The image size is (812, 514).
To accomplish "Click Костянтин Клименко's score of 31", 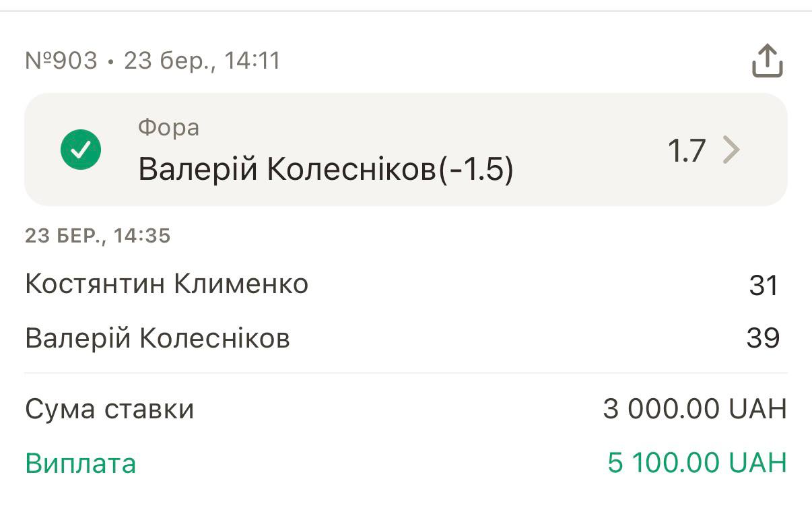I will click(764, 286).
